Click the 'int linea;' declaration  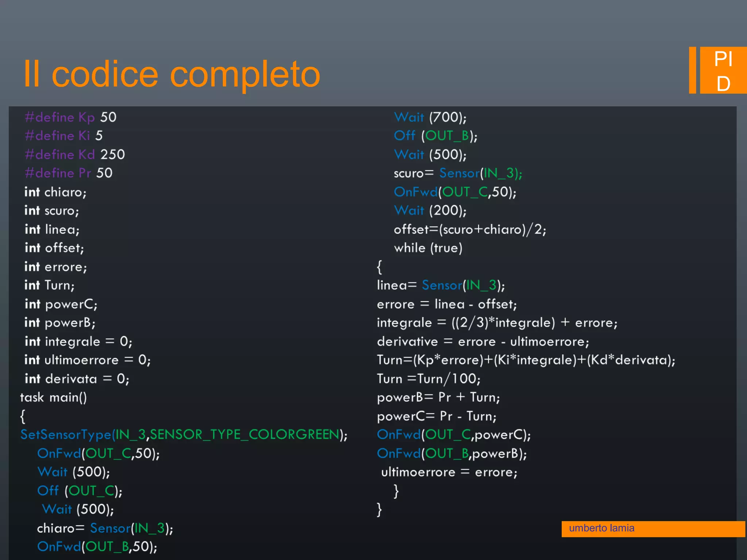coord(52,229)
